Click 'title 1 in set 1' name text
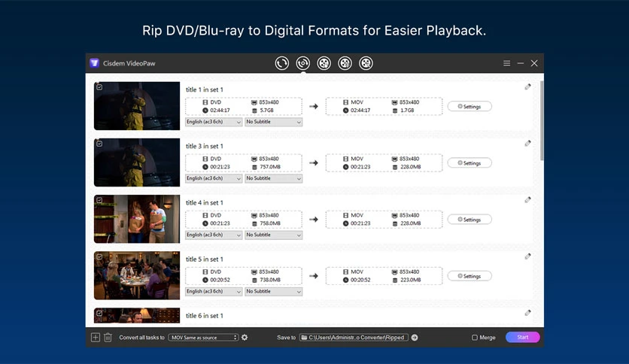629x364 pixels. click(x=204, y=89)
